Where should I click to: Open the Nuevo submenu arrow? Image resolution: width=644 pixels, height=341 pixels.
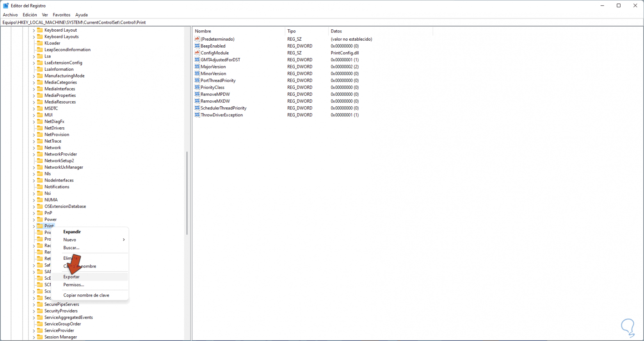tap(124, 240)
